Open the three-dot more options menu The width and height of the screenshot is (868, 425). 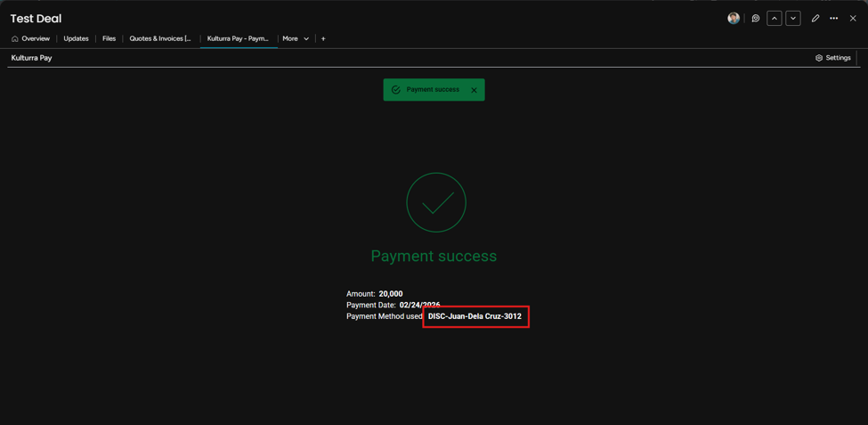[x=833, y=19]
